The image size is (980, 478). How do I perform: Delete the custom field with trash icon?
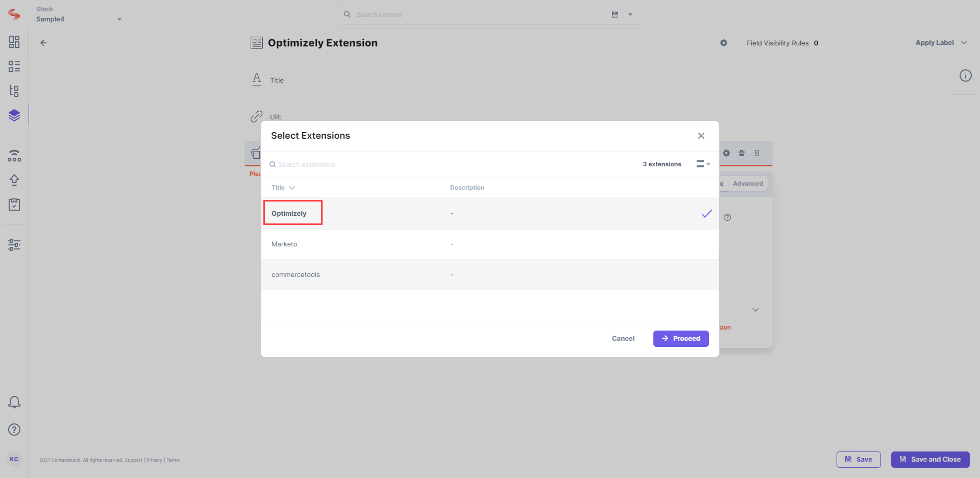pyautogui.click(x=741, y=153)
